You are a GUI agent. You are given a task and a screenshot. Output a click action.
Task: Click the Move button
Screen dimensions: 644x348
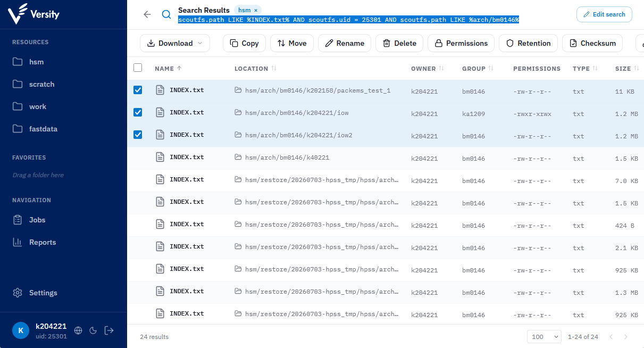(x=292, y=43)
